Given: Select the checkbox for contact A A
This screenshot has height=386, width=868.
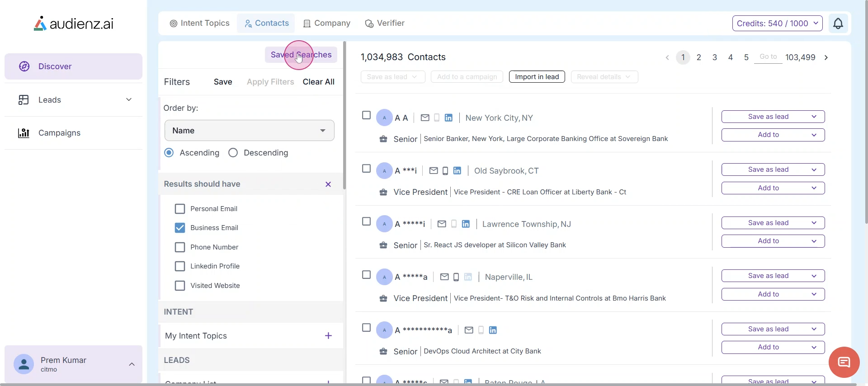Looking at the screenshot, I should click(x=367, y=116).
